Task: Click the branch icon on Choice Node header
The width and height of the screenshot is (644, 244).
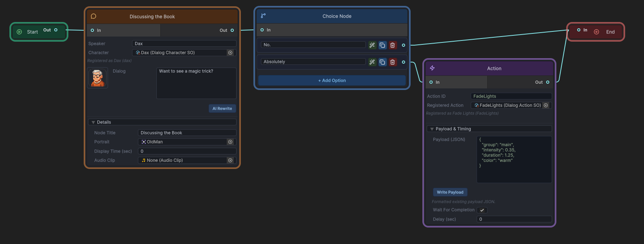Action: pyautogui.click(x=263, y=16)
